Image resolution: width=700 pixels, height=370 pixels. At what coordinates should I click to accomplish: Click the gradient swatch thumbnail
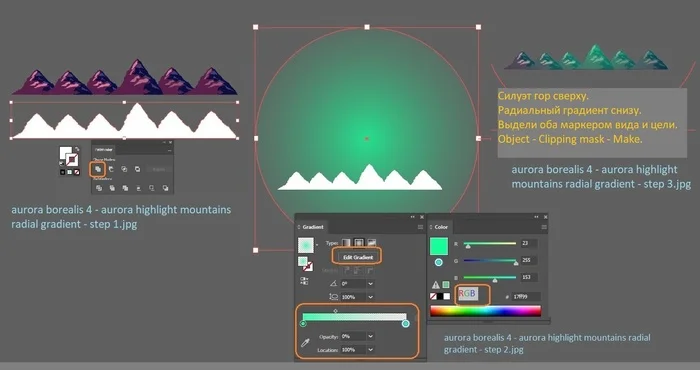pyautogui.click(x=306, y=245)
